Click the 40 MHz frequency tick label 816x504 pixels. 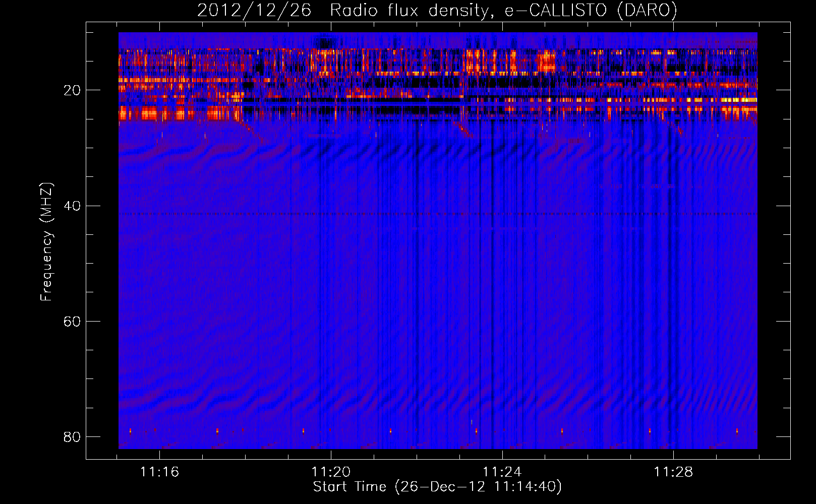tap(72, 206)
